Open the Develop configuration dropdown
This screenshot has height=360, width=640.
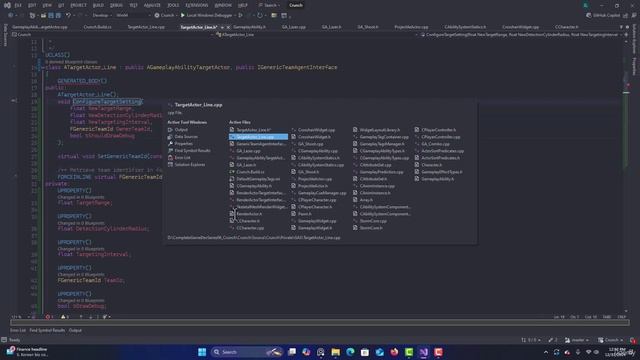click(102, 15)
